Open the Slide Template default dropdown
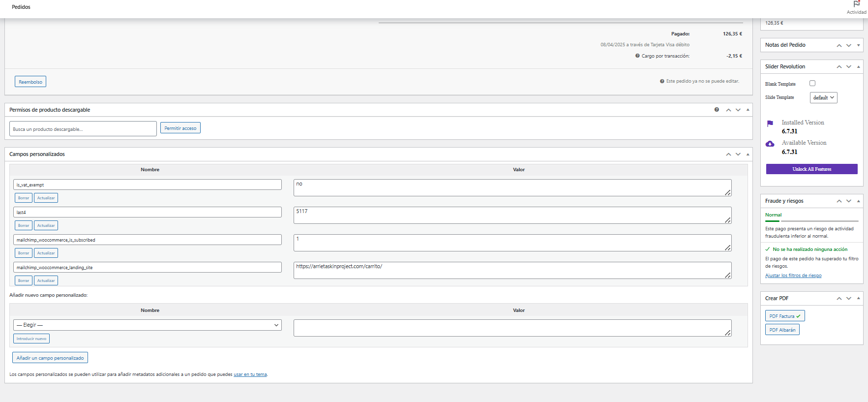Viewport: 868px width, 402px height. [823, 97]
